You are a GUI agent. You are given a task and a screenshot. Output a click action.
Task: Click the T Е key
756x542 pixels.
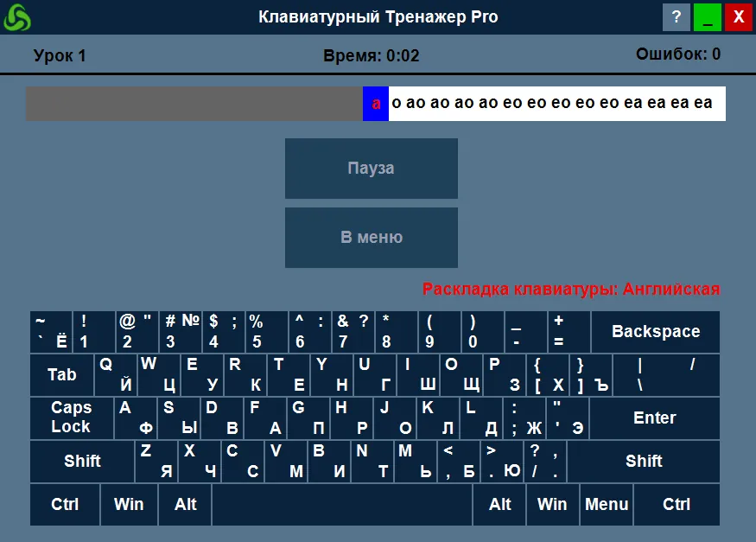coord(289,374)
